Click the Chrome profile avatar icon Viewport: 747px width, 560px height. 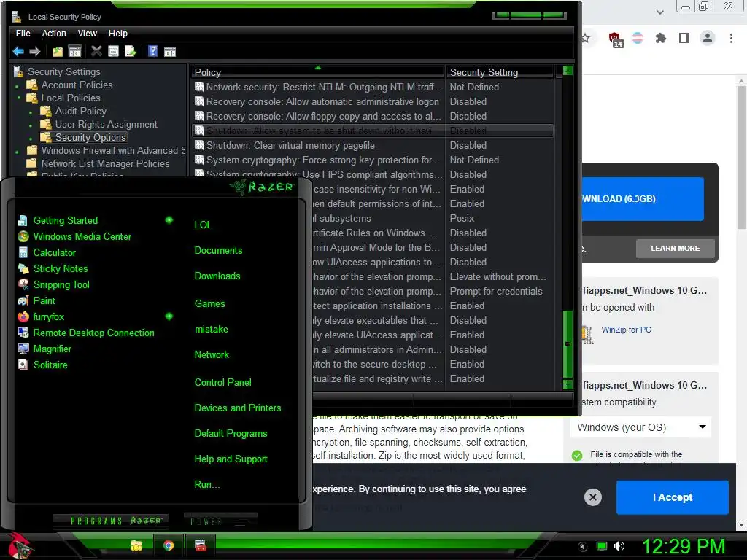(x=708, y=38)
